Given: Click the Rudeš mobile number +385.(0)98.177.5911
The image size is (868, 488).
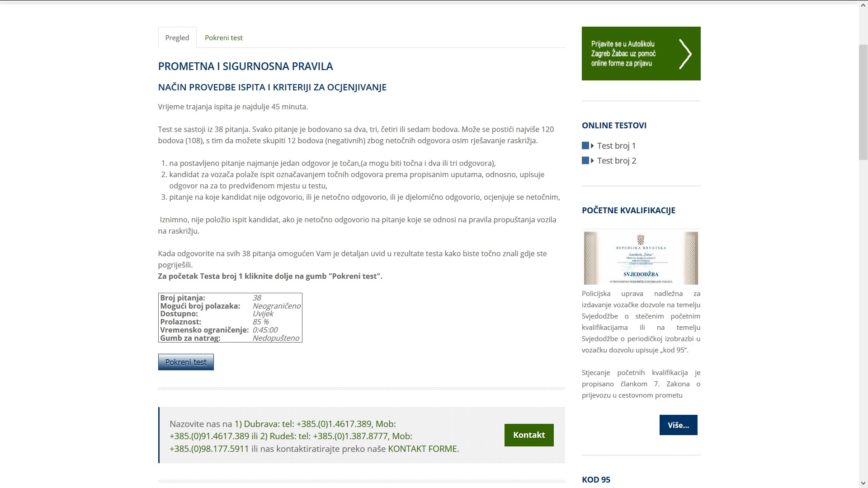Looking at the screenshot, I should point(209,449).
